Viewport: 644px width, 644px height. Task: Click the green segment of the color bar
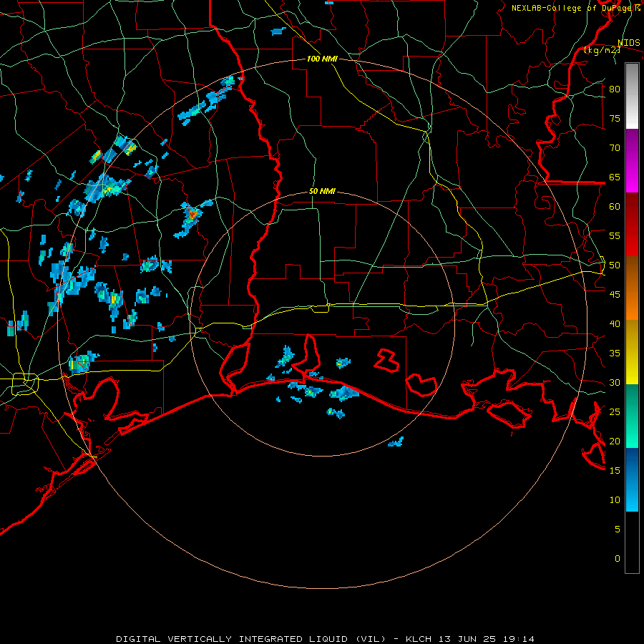point(632,416)
